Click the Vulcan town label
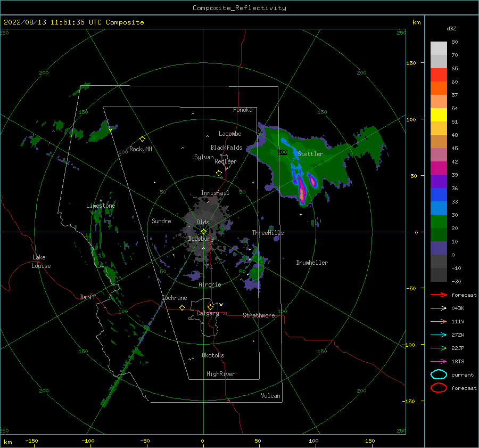Screen dimensions: 479x448 tap(270, 396)
